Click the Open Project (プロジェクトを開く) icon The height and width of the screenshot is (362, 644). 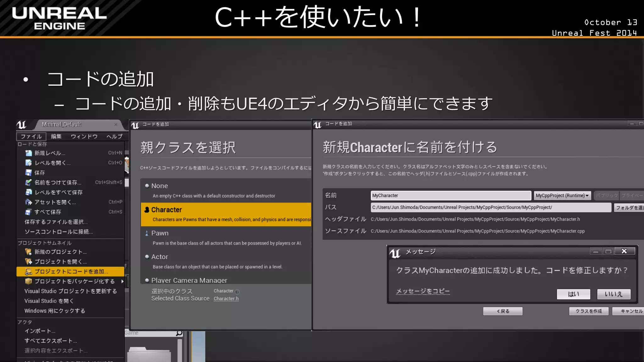point(29,261)
